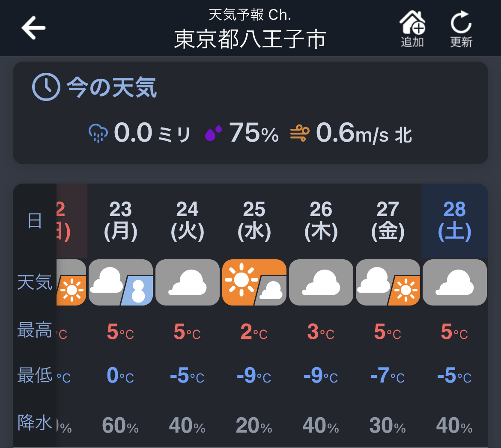Tap the 東京都八王子市 location title
Image resolution: width=501 pixels, height=448 pixels.
(x=250, y=39)
